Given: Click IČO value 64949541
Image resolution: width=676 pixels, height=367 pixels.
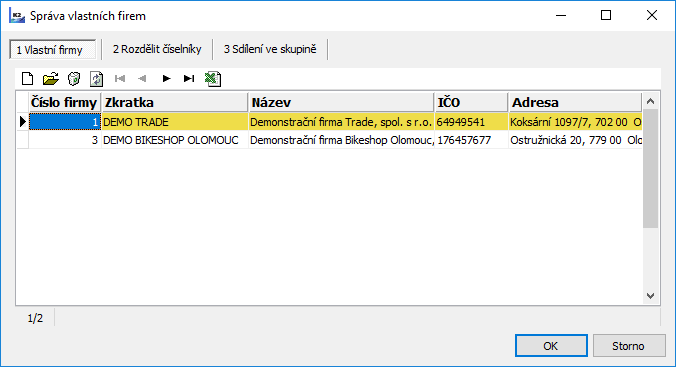Looking at the screenshot, I should pyautogui.click(x=471, y=122).
